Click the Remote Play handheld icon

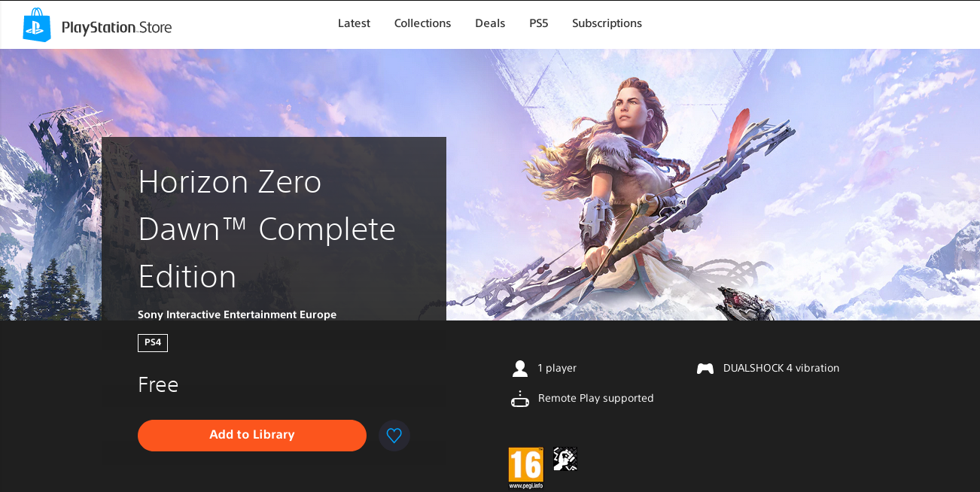pyautogui.click(x=520, y=399)
